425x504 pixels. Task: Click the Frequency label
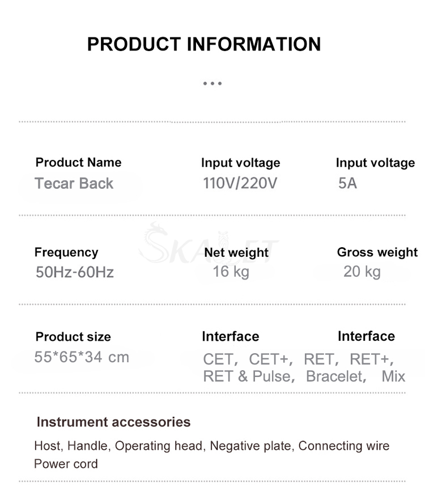point(66,253)
